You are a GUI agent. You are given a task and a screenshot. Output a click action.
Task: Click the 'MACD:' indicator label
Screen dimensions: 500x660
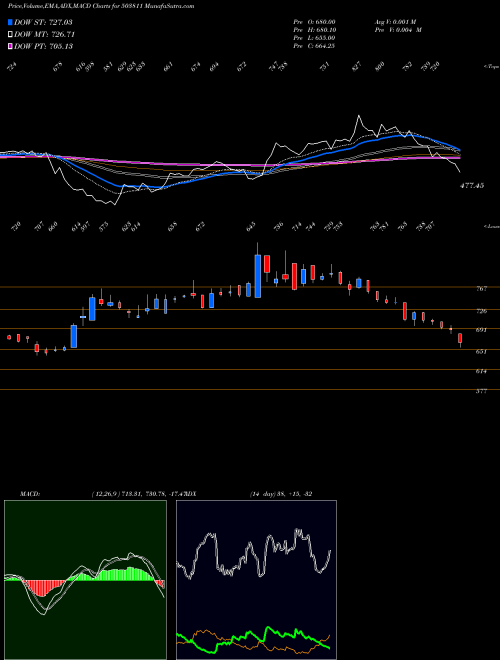30,494
